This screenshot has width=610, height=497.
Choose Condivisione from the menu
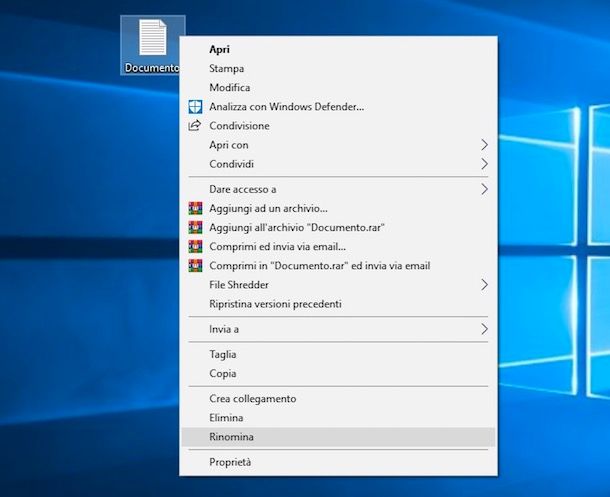click(338, 126)
